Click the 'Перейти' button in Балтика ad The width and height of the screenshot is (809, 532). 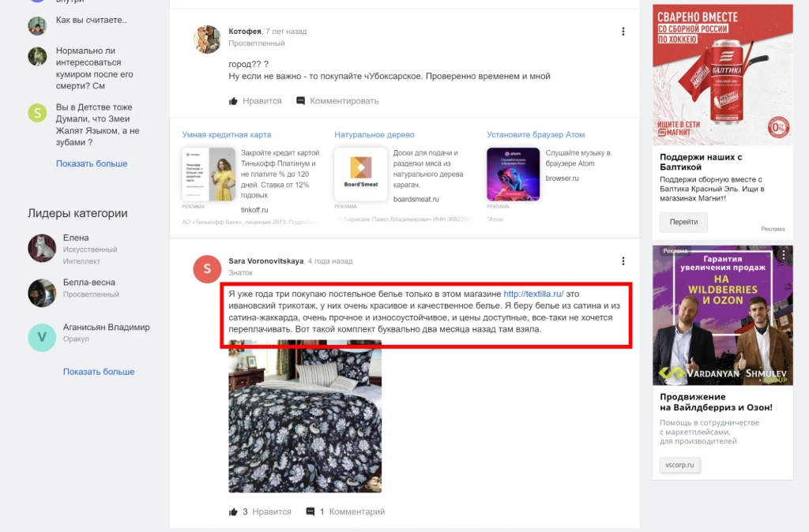[x=683, y=222]
